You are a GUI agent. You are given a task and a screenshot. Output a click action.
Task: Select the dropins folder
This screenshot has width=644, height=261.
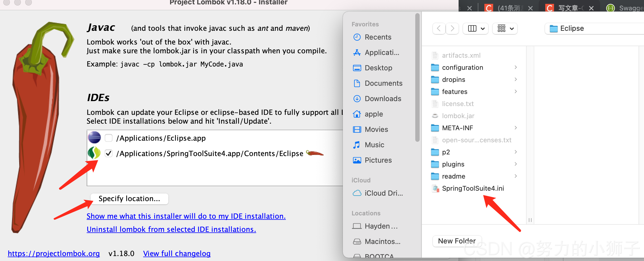click(x=454, y=79)
